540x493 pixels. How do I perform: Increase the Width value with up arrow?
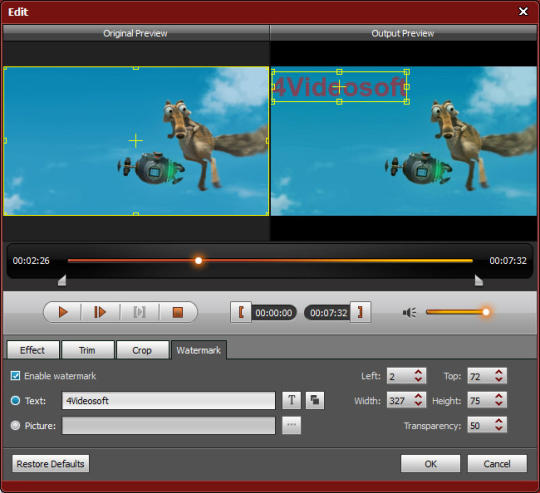pos(418,397)
